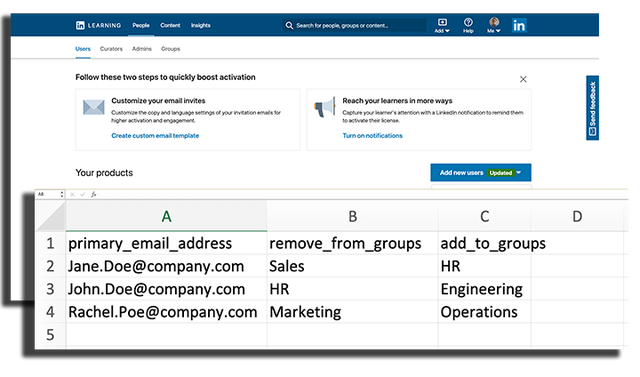Image resolution: width=640 pixels, height=377 pixels.
Task: Click the remove_from_groups cell
Action: tap(353, 244)
